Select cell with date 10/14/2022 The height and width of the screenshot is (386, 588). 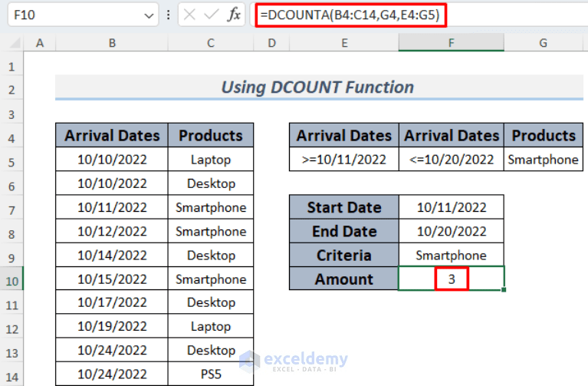tap(112, 256)
